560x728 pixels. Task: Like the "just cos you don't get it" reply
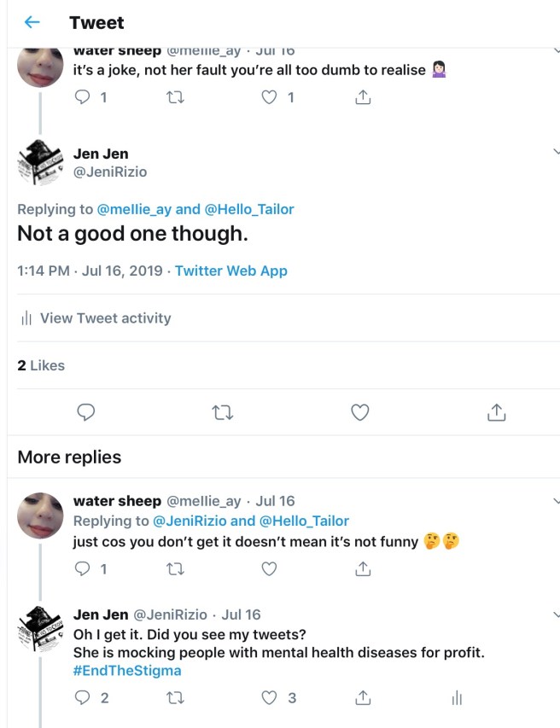click(270, 568)
